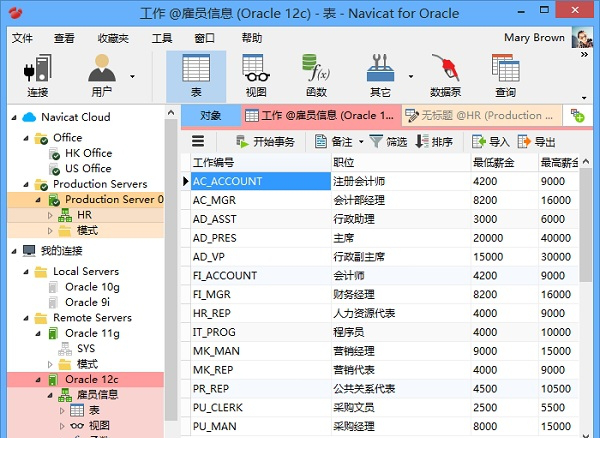Collapse the Oracle 11g connection node
This screenshot has height=455, width=600.
(38, 334)
